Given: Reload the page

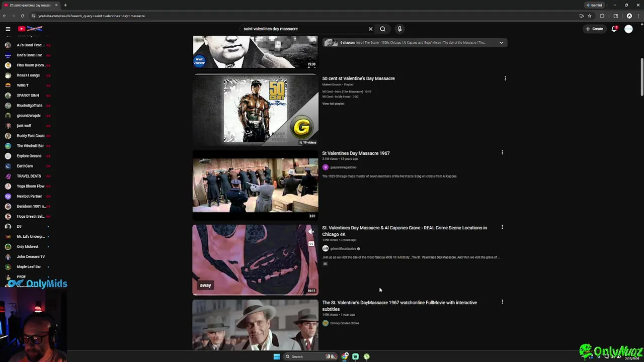Looking at the screenshot, I should (22, 16).
